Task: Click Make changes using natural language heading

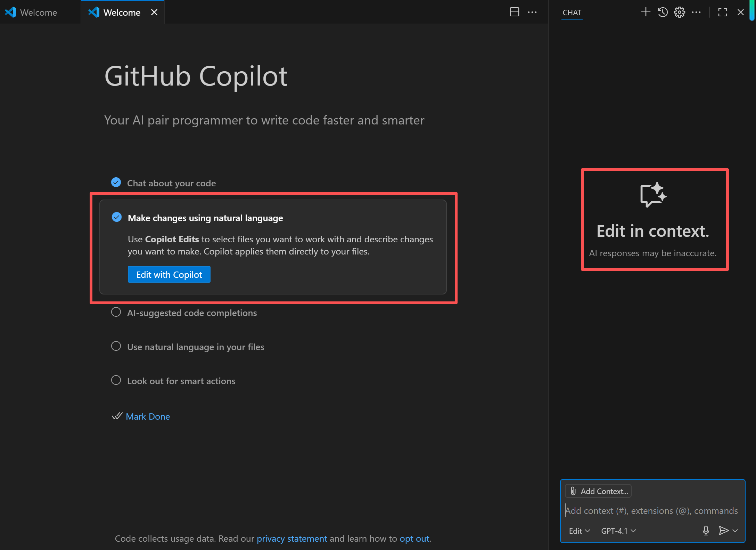Action: point(205,218)
